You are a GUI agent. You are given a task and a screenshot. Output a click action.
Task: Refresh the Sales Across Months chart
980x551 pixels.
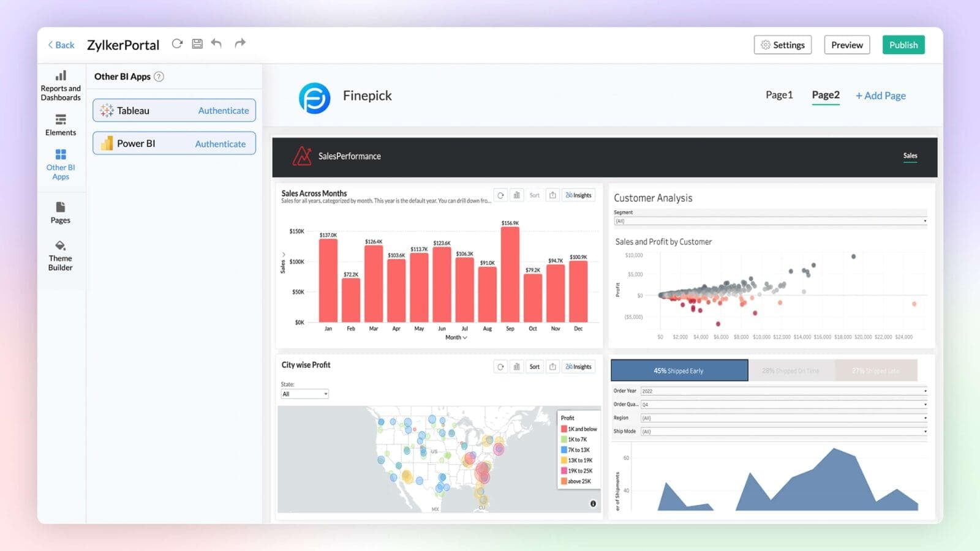(500, 195)
